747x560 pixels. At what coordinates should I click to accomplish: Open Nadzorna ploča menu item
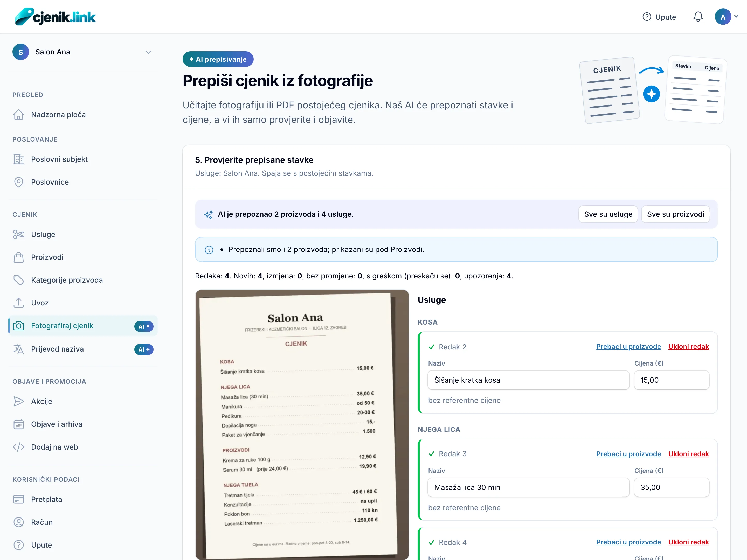83,115
